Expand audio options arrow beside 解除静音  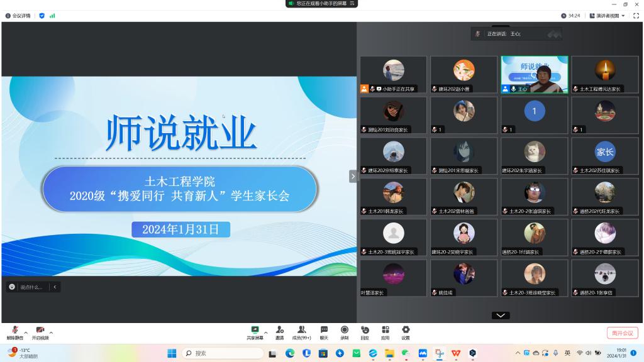point(26,332)
